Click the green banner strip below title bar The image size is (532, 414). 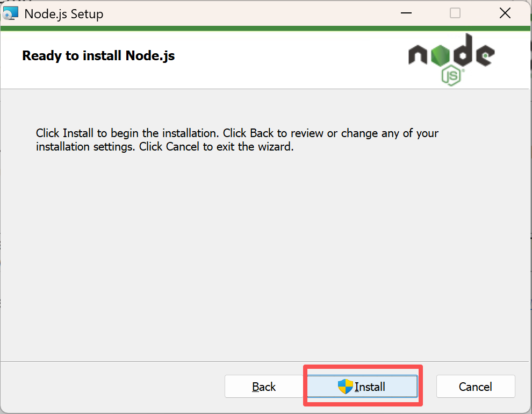pyautogui.click(x=264, y=28)
